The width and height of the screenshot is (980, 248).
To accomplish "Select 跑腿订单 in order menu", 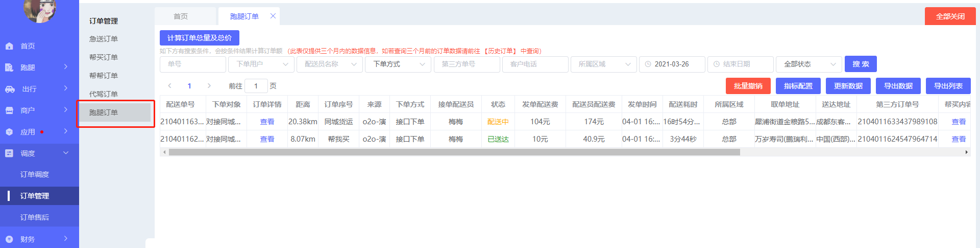I will 115,112.
